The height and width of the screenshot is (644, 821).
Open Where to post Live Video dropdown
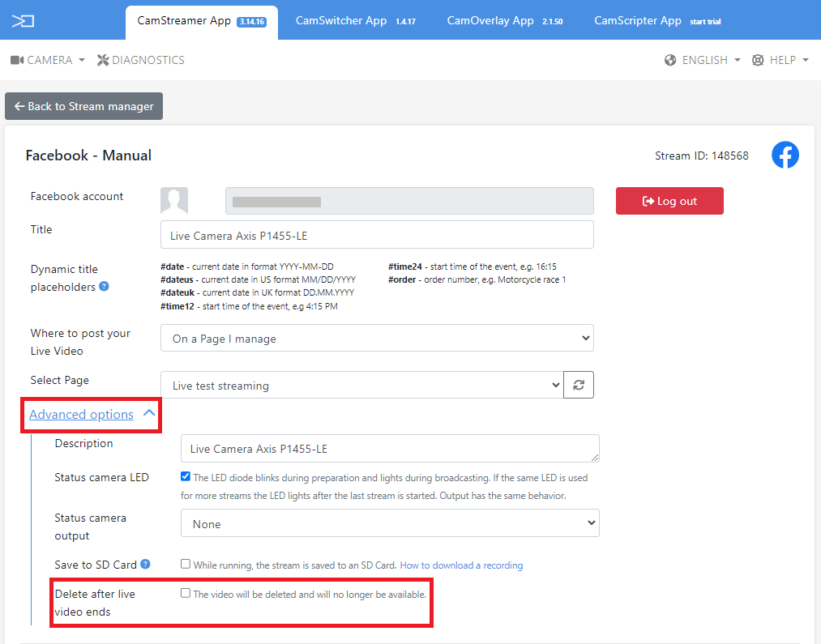coord(377,338)
